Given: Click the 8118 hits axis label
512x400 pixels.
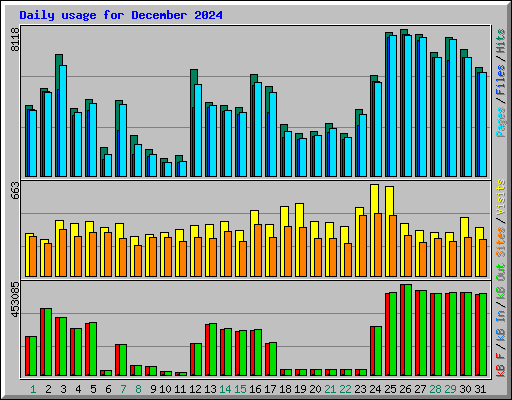Looking at the screenshot, I should (x=15, y=39).
